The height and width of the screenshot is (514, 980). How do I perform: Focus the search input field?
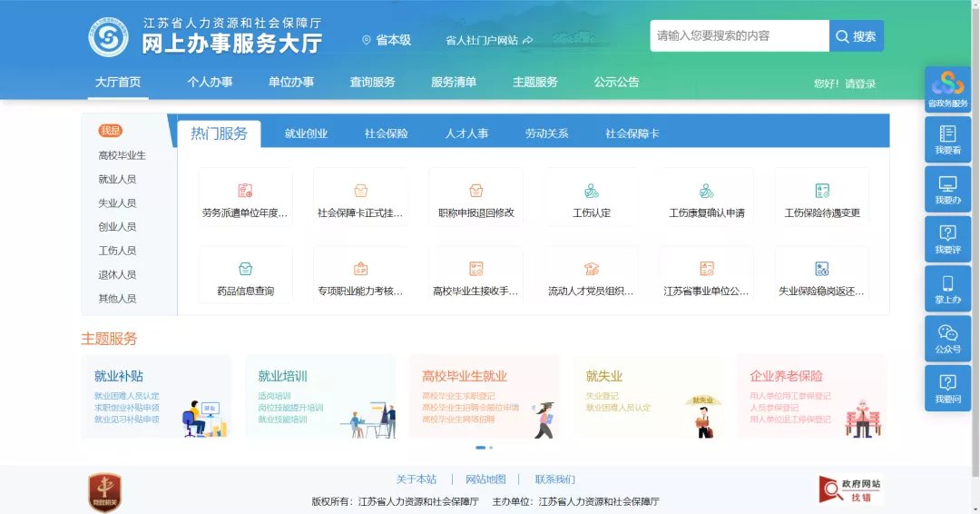point(740,35)
